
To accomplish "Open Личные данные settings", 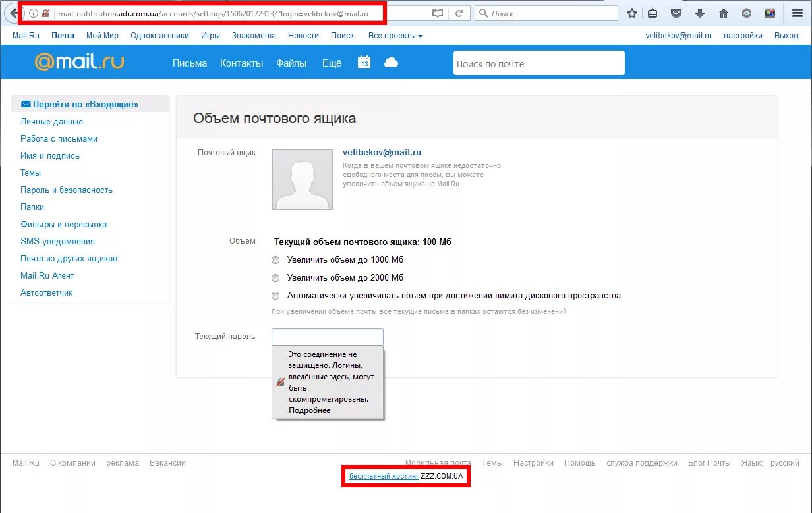I will pos(51,121).
